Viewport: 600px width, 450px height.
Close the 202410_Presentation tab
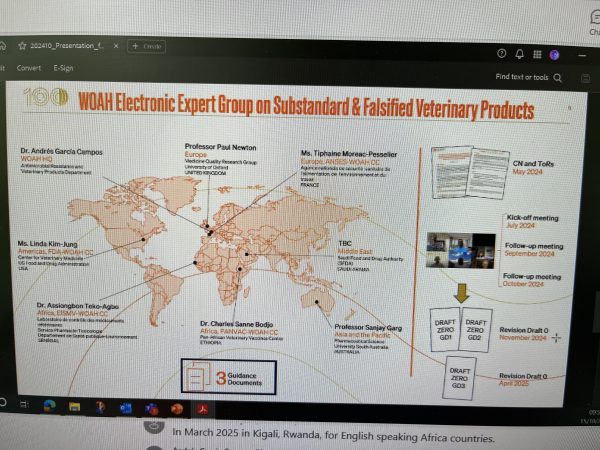point(116,46)
